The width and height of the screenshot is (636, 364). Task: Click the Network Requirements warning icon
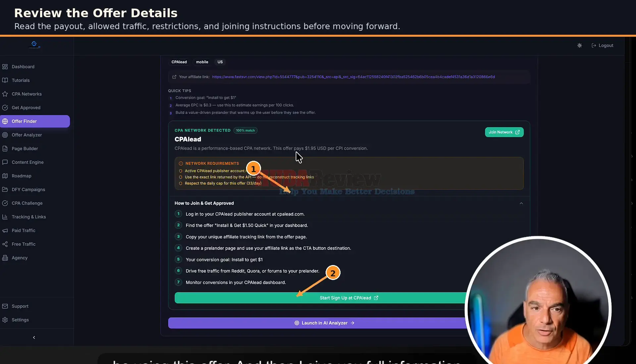pyautogui.click(x=181, y=163)
